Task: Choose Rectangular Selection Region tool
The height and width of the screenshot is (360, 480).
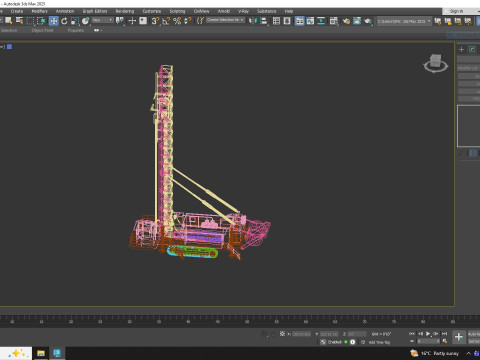Action: point(30,21)
